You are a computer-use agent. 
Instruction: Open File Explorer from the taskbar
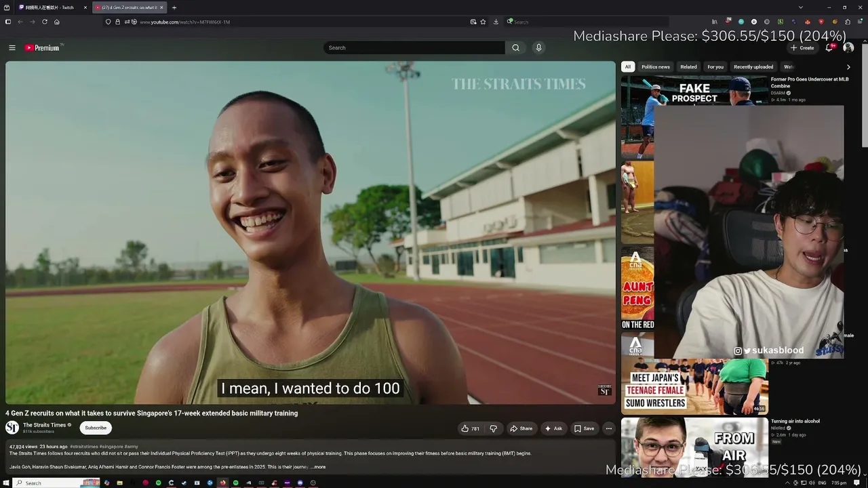click(119, 483)
